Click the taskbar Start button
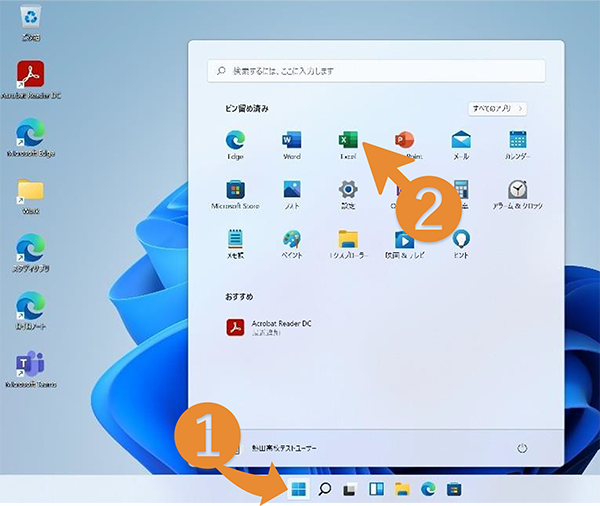 tap(298, 489)
